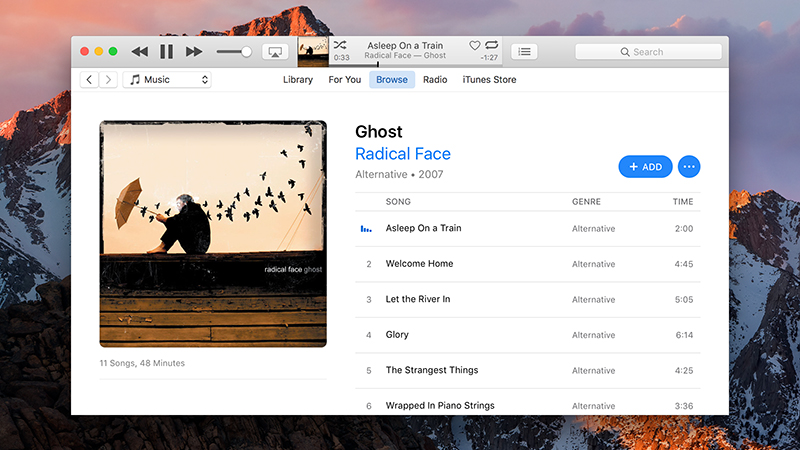
Task: Open the Up Next list button
Action: (524, 52)
